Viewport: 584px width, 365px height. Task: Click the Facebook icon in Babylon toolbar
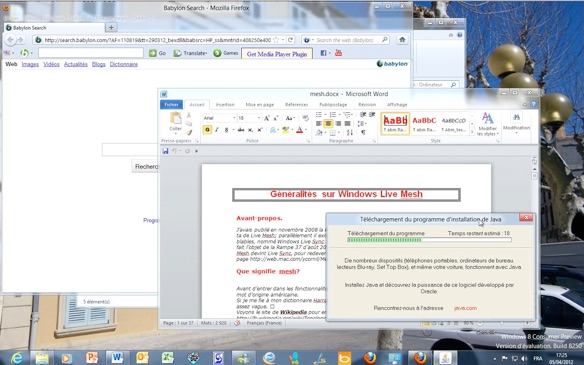(323, 53)
